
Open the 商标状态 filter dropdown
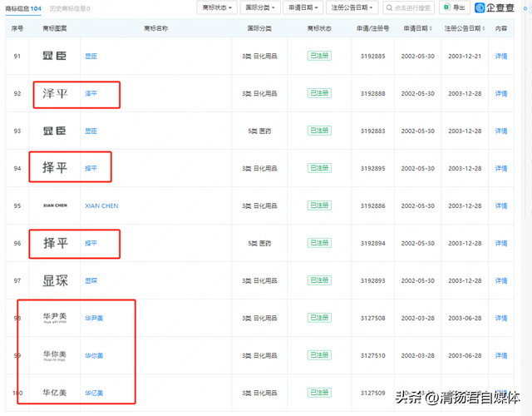pos(217,7)
